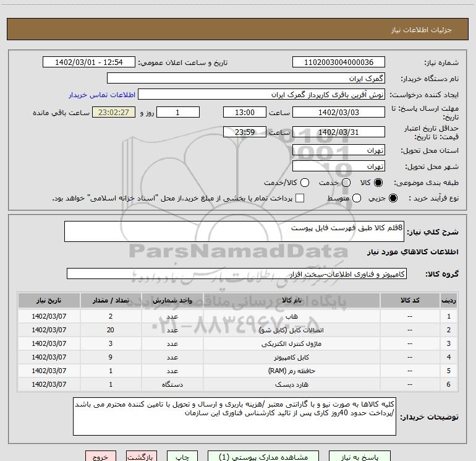Select the جزیی purchase type radio
476x461 pixels.
[x=393, y=198]
